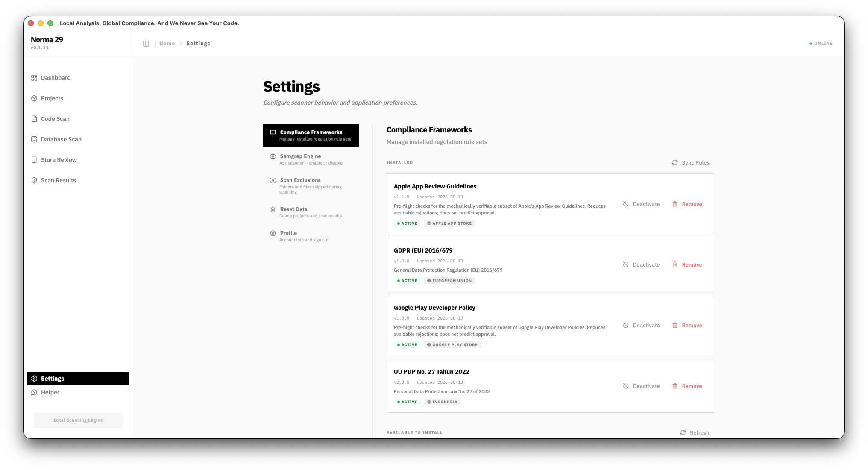Click the INDONESIA region tag
The image size is (868, 470).
(442, 402)
